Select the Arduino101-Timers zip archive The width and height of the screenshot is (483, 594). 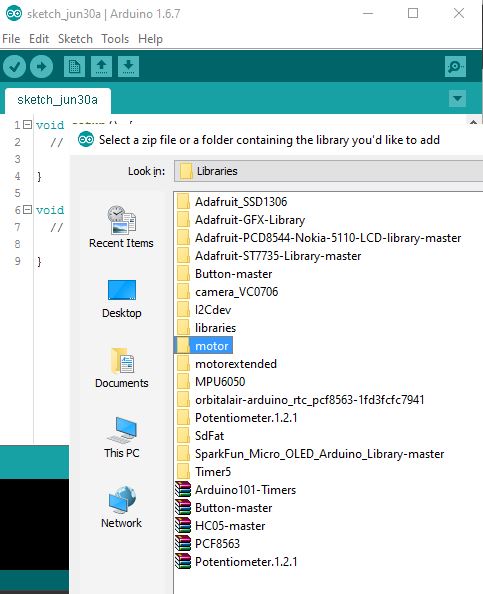coord(236,490)
